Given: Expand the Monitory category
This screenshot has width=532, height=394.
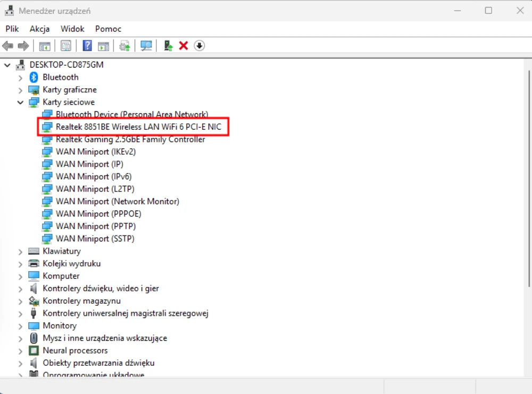Looking at the screenshot, I should 20,326.
